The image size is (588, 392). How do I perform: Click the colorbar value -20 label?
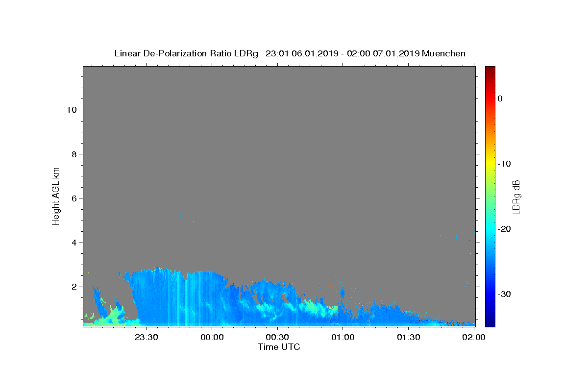505,229
